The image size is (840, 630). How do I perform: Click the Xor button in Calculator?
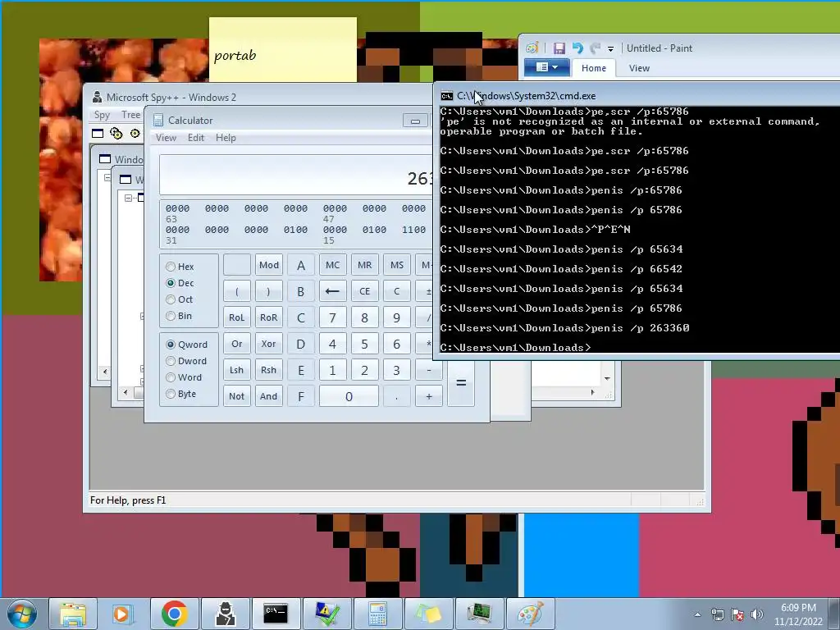(269, 344)
